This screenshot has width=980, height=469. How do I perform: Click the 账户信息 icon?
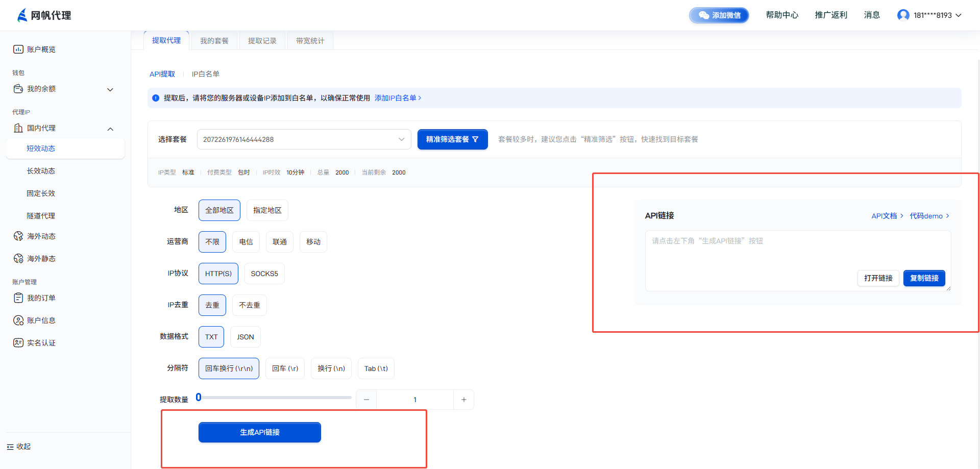point(18,320)
